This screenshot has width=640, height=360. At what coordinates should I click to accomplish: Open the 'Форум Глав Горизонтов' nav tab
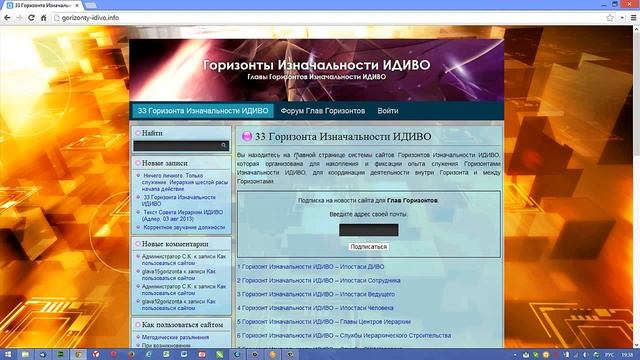(x=322, y=111)
